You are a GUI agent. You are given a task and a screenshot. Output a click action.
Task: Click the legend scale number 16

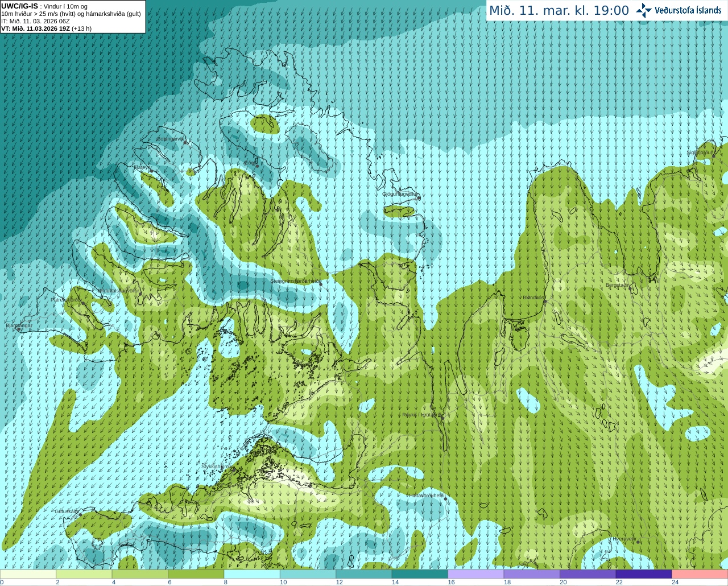coord(452,582)
